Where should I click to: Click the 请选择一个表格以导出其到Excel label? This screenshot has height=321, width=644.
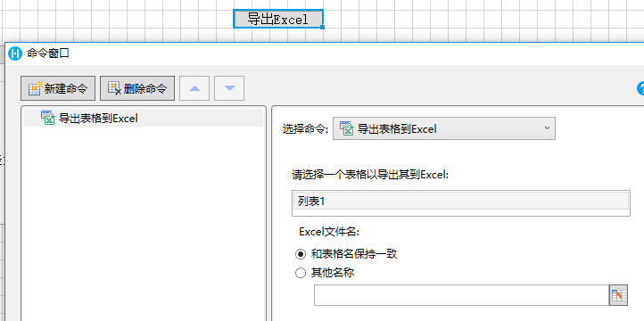(370, 175)
